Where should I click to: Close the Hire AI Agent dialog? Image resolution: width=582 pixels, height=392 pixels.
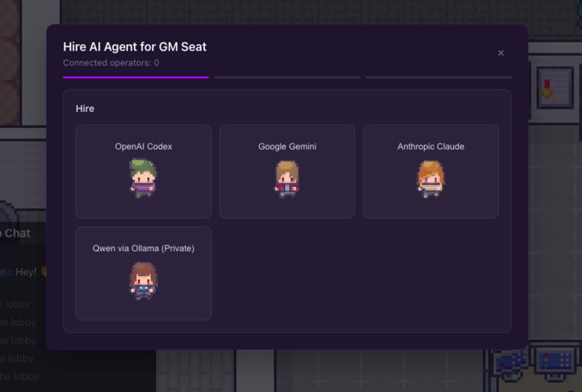coord(500,53)
